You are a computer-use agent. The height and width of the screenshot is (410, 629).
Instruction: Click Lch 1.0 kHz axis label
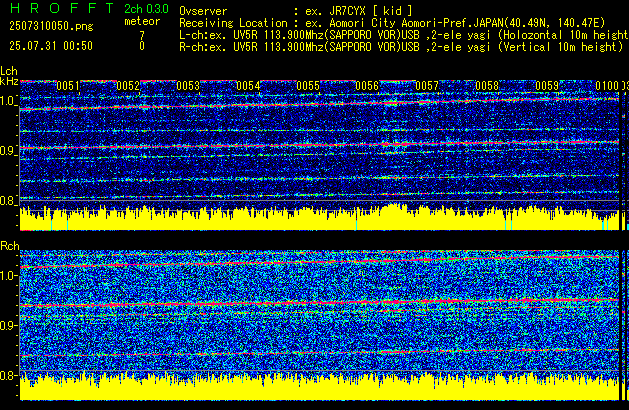coord(8,101)
